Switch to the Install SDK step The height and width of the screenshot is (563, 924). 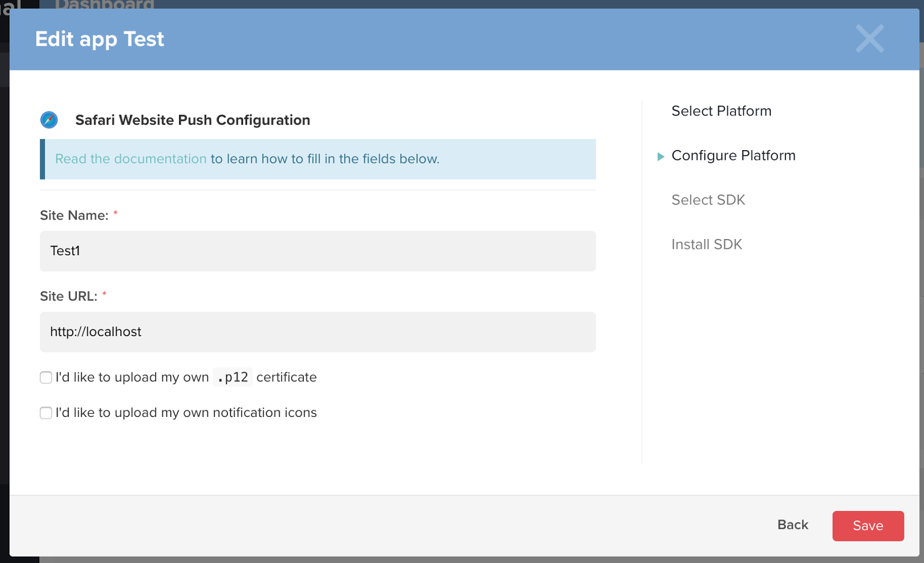tap(706, 244)
